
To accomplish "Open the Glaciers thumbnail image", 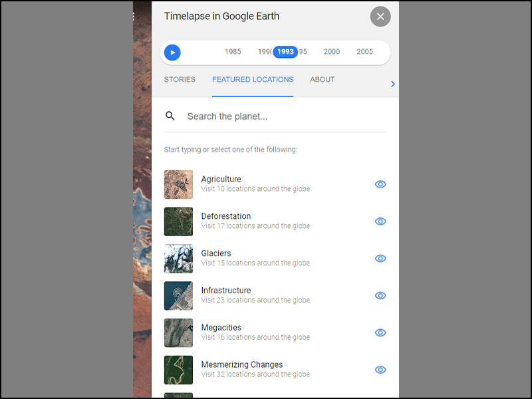I will tap(178, 259).
